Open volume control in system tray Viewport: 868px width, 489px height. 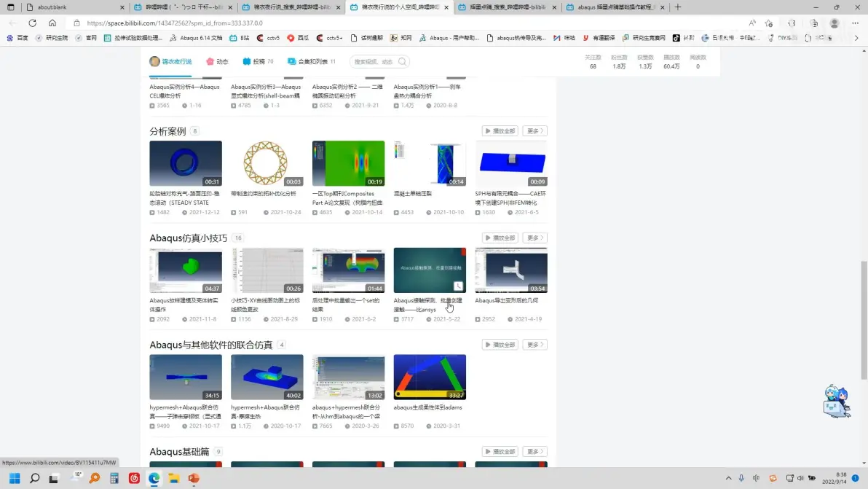[x=800, y=478]
